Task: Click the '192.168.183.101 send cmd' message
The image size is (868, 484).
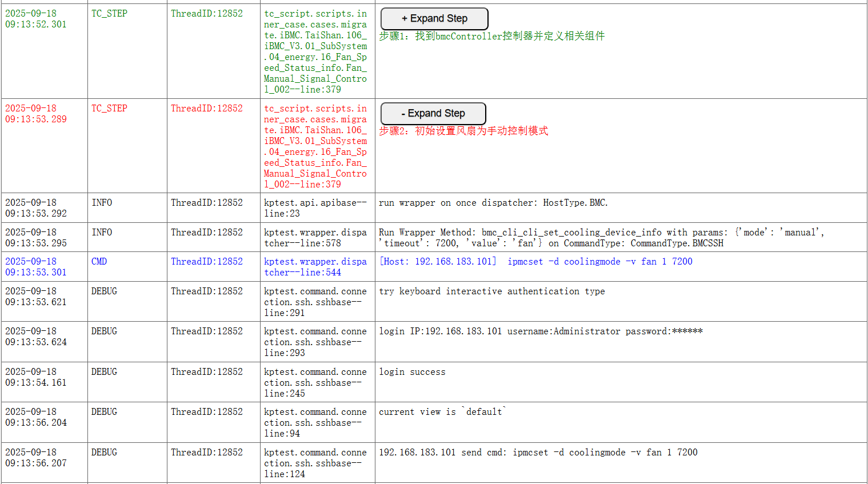Action: [538, 453]
